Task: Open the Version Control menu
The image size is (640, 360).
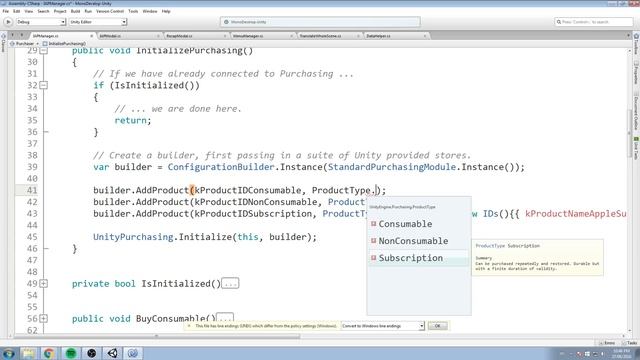Action: point(110,11)
